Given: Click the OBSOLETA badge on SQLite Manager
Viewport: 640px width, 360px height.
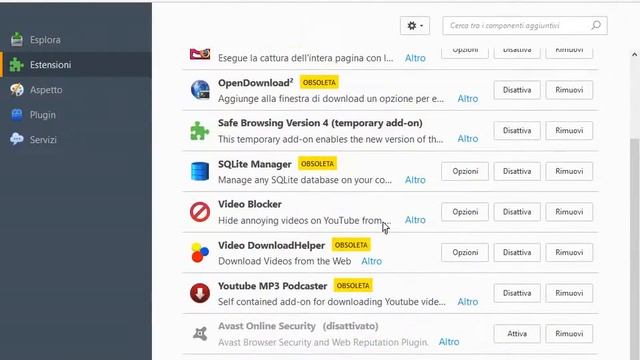Looking at the screenshot, I should (x=317, y=164).
